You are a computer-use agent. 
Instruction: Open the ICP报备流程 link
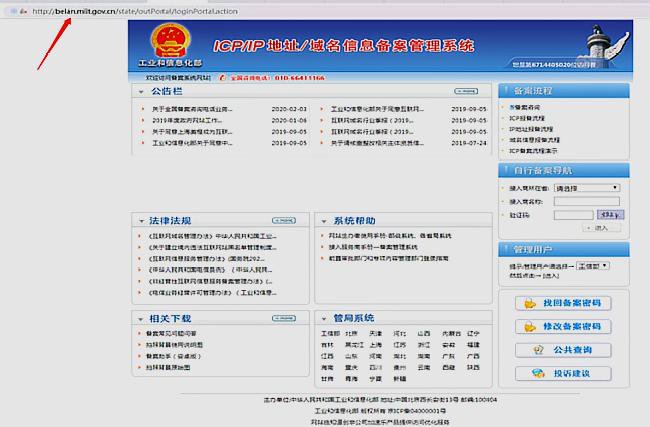tap(527, 118)
